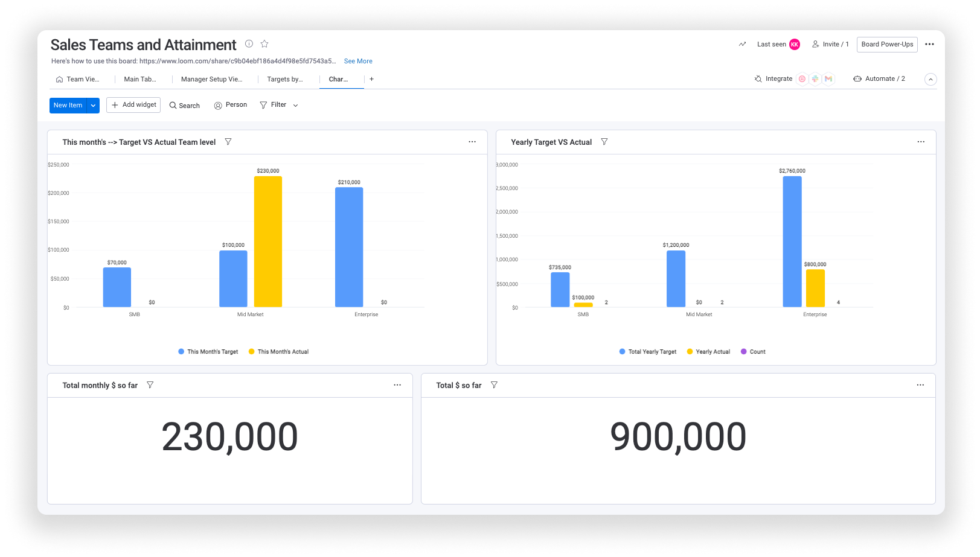Collapse the board header with the circular chevron

(x=930, y=79)
